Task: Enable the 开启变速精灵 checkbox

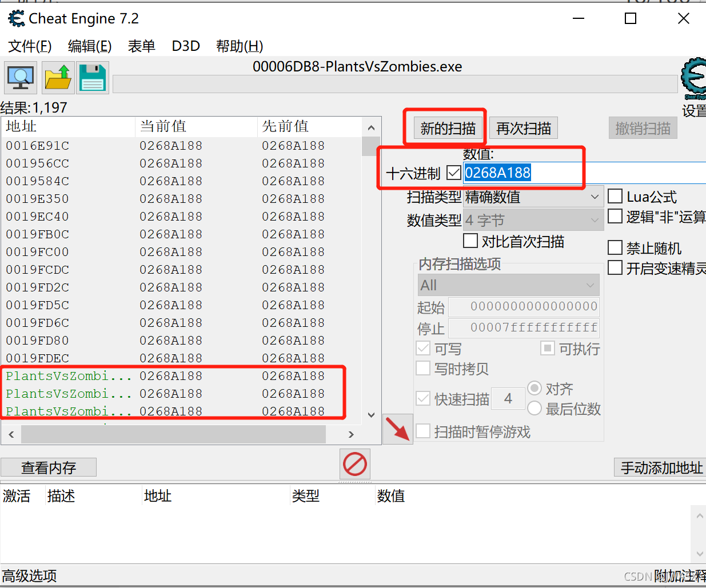Action: click(x=615, y=268)
